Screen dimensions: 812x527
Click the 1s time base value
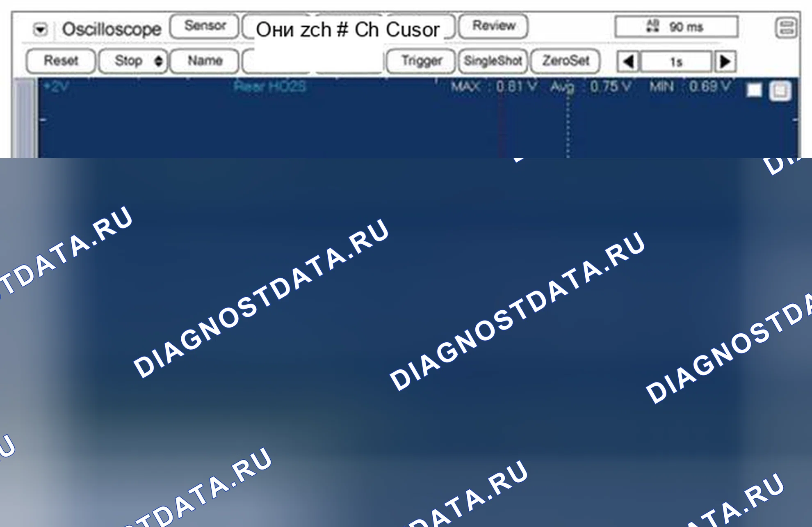676,62
